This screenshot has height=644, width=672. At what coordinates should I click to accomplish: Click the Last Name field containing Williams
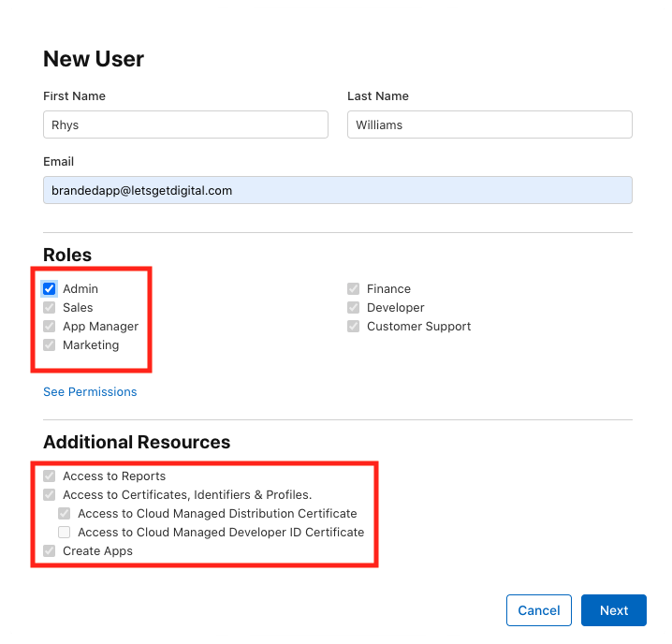tap(489, 125)
